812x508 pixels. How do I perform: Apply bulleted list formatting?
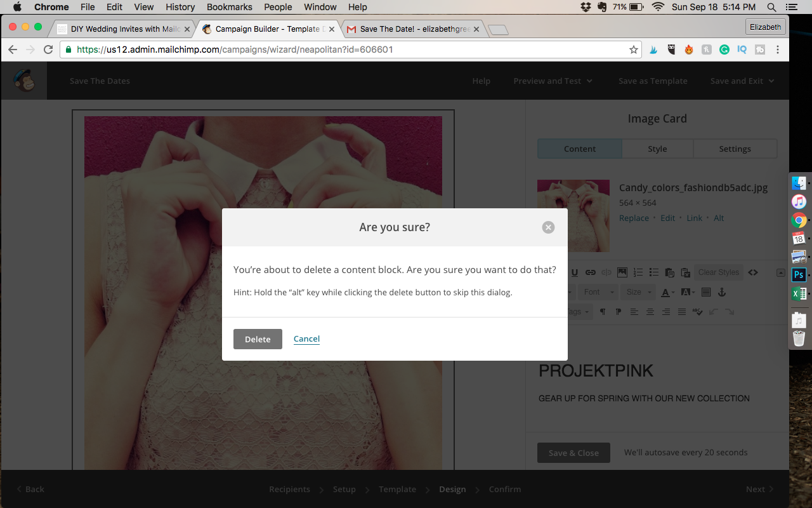click(654, 272)
